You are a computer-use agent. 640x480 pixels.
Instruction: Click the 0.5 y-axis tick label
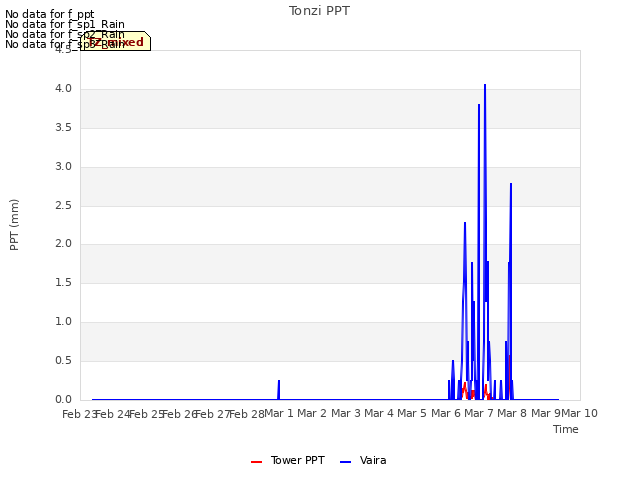point(64,360)
